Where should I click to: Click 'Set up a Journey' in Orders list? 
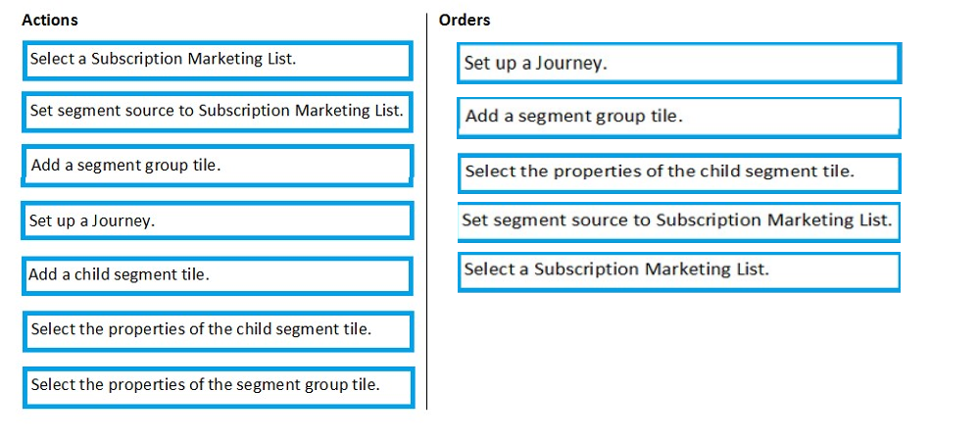pos(679,63)
